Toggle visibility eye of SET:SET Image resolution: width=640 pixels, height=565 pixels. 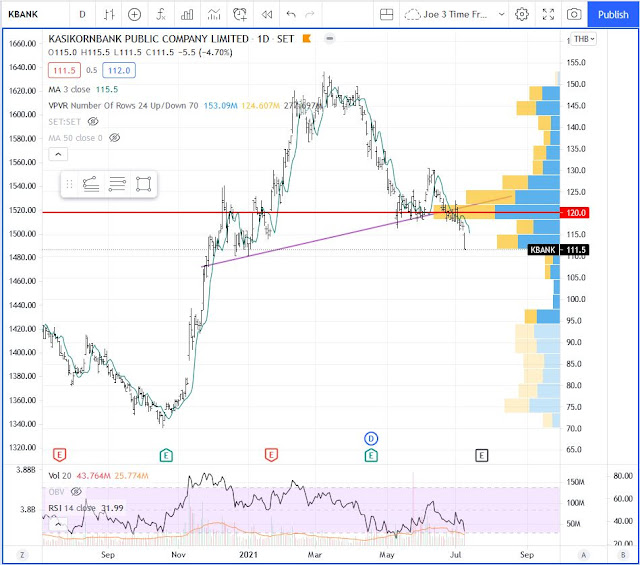coord(93,122)
